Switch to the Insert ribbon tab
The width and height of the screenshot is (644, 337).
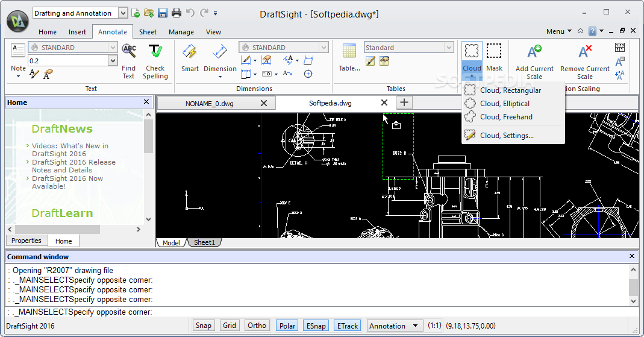[x=77, y=32]
